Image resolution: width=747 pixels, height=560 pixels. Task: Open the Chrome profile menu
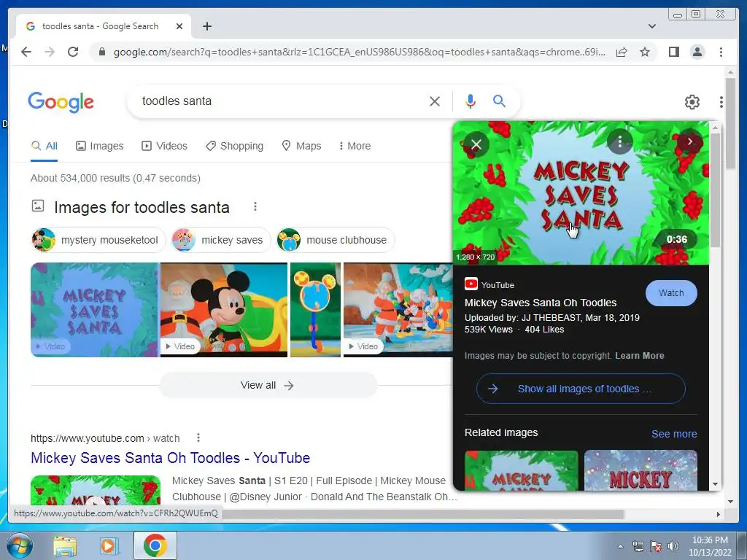pos(697,52)
